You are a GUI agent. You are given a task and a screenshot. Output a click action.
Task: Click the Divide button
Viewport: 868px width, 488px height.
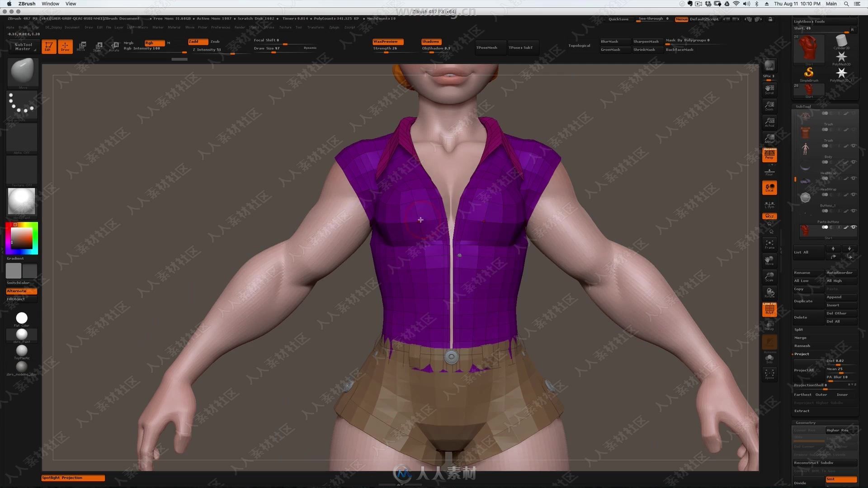pos(808,483)
